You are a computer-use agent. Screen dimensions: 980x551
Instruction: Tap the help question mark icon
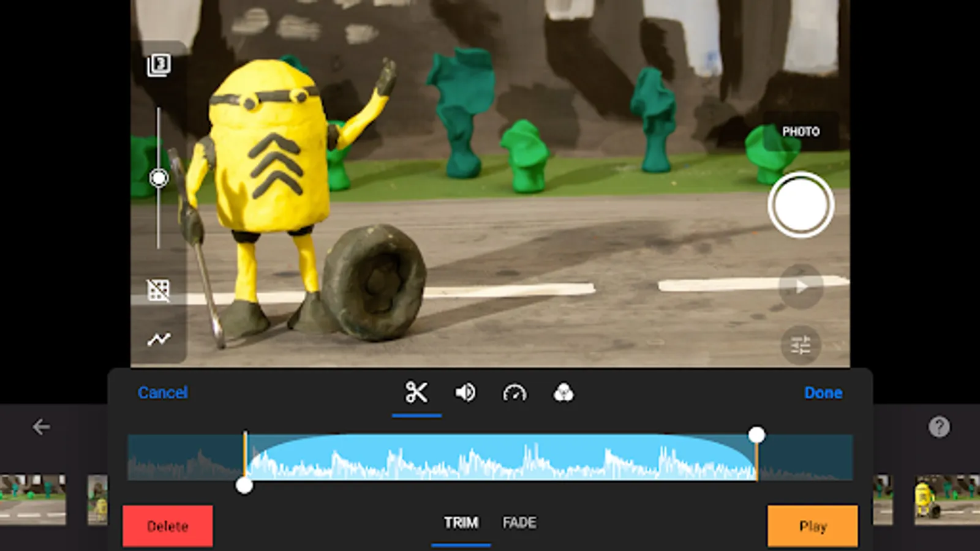(x=938, y=427)
